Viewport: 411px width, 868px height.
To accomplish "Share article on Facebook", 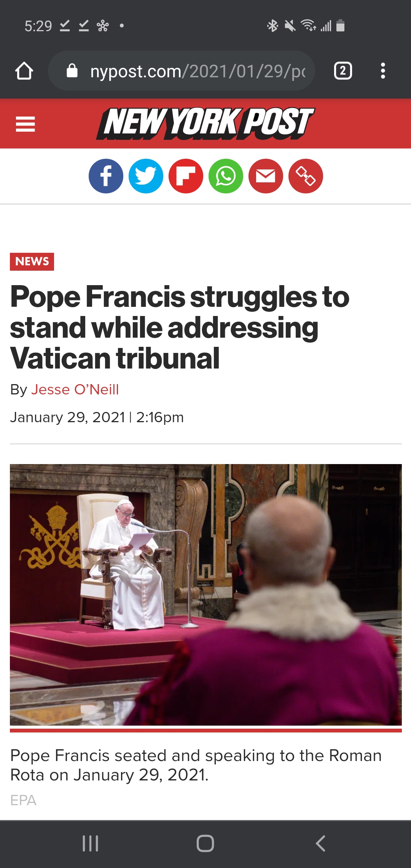I will click(x=106, y=176).
